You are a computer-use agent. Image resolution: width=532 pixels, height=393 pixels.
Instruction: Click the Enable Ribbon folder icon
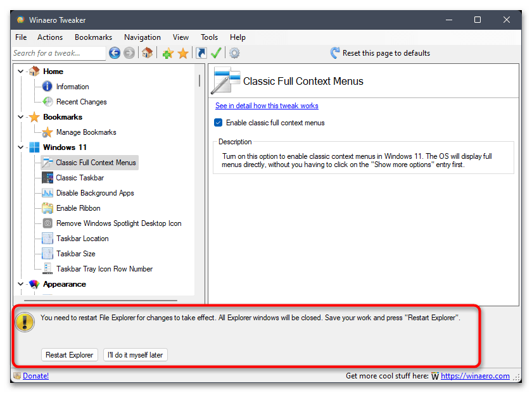tap(47, 208)
